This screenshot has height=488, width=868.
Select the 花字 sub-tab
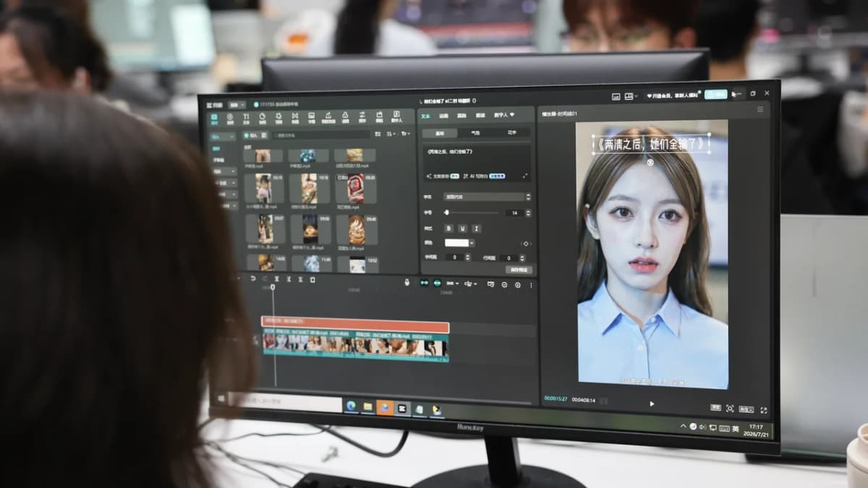click(512, 134)
